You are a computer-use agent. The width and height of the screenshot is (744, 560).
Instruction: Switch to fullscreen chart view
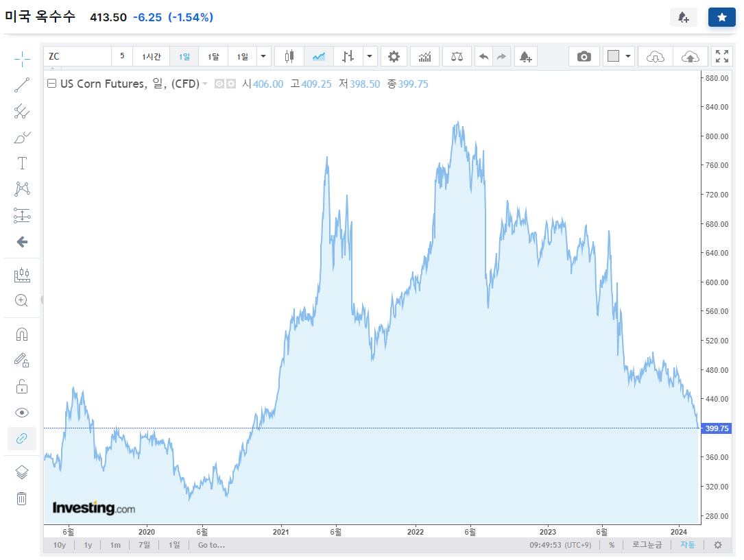(x=722, y=56)
